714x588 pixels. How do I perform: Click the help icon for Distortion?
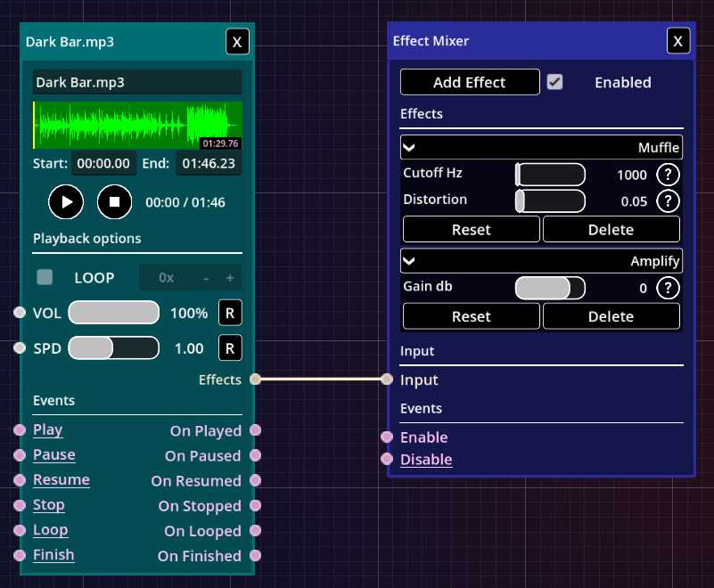click(x=668, y=200)
